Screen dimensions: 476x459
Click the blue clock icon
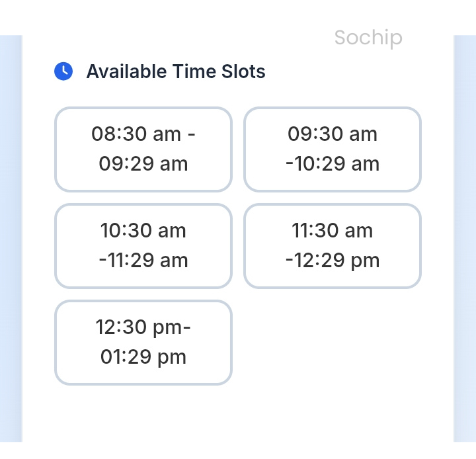point(63,71)
